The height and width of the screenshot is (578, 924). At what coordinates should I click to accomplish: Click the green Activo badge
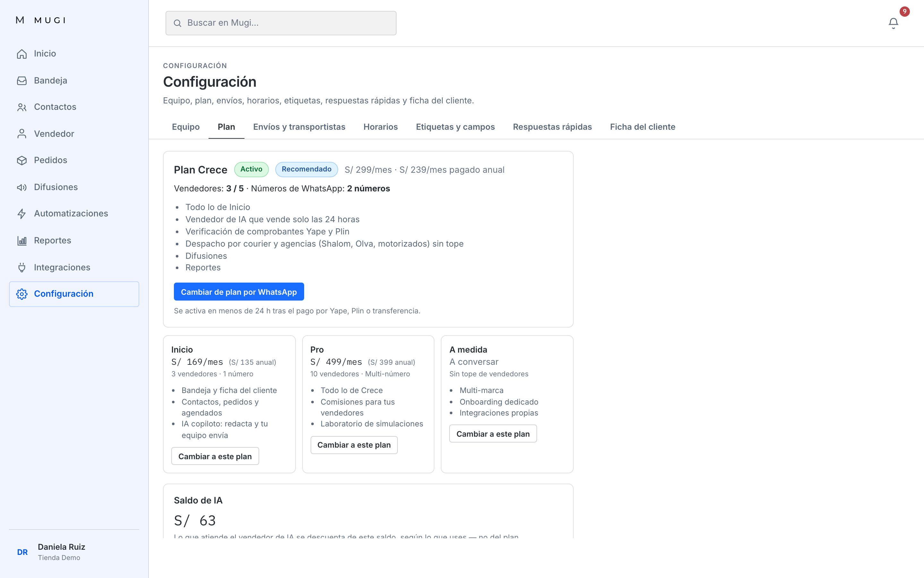click(x=251, y=169)
